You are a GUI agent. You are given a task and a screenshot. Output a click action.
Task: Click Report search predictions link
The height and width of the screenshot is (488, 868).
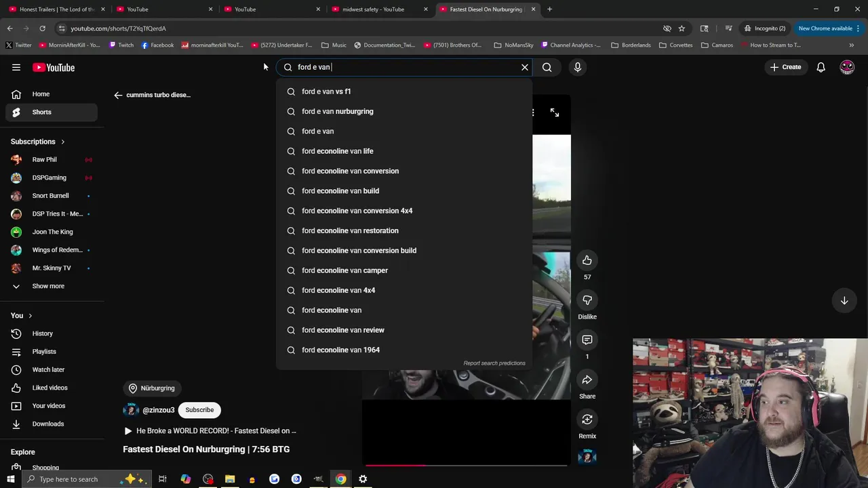pos(494,363)
